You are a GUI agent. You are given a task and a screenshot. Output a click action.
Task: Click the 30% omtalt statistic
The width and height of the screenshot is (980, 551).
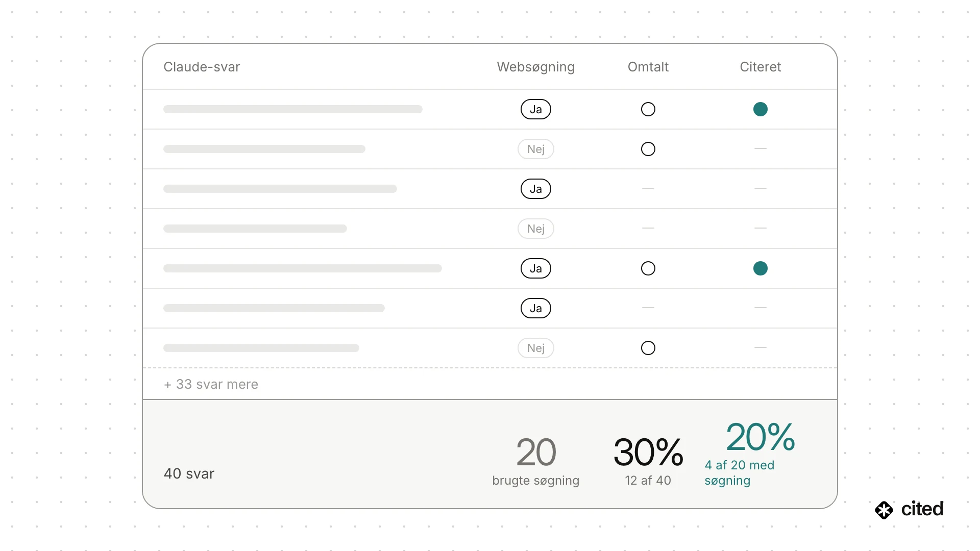click(648, 452)
